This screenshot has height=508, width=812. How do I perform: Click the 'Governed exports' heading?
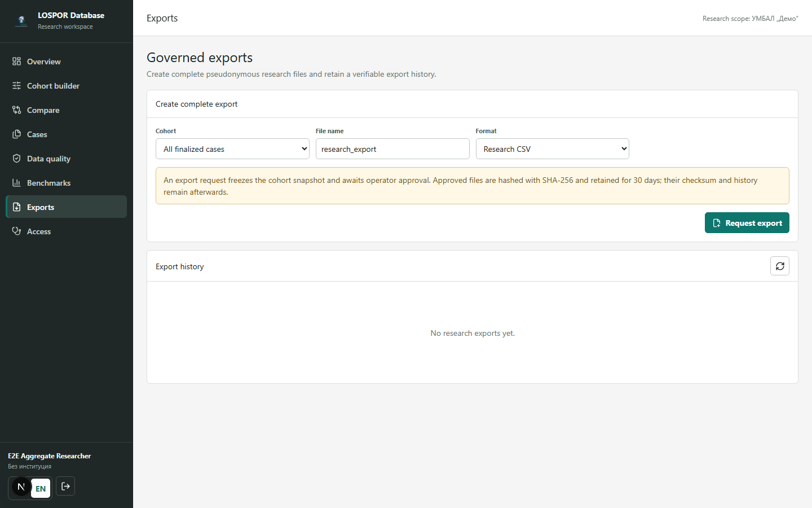point(200,58)
